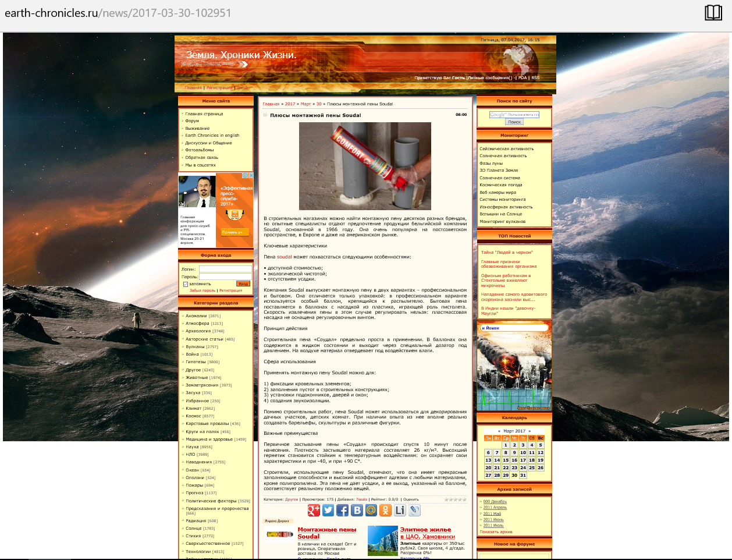Open the reading view book icon
Screen dimensions: 732x560
coord(713,13)
